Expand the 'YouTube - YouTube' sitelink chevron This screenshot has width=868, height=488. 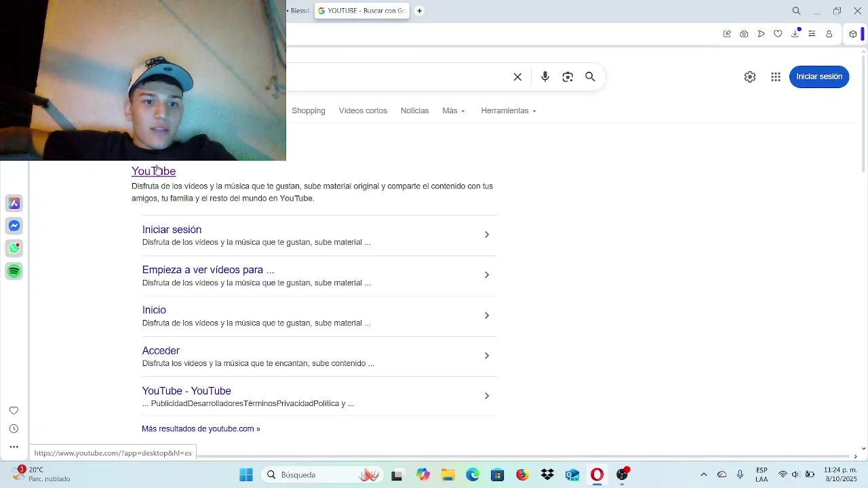486,396
